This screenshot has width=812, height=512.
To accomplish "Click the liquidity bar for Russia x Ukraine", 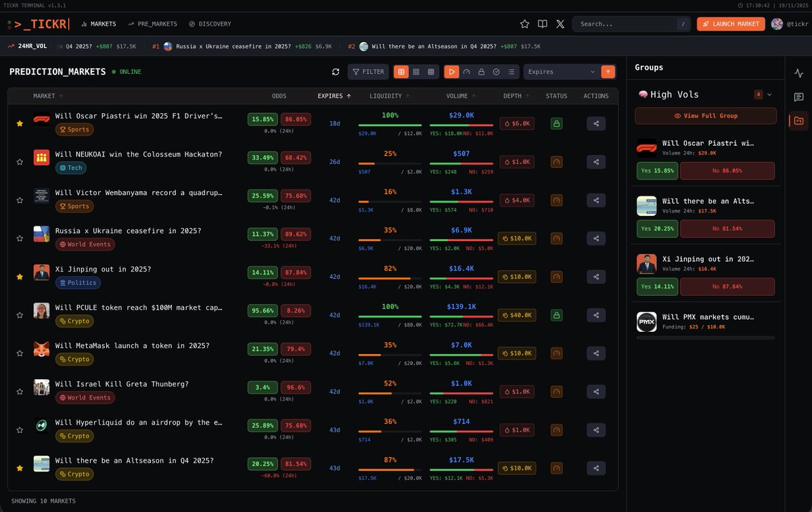I will 390,240.
